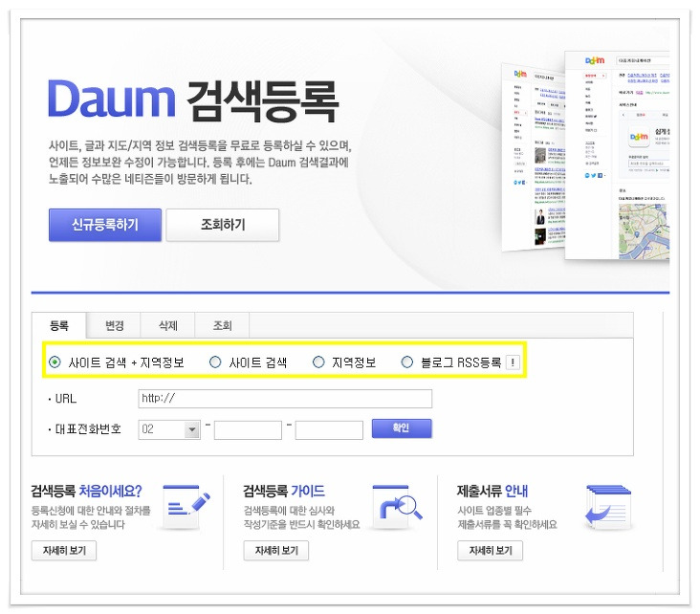Click the exclamation info icon beside RSS등록
Image resolution: width=700 pixels, height=614 pixels.
[x=513, y=362]
